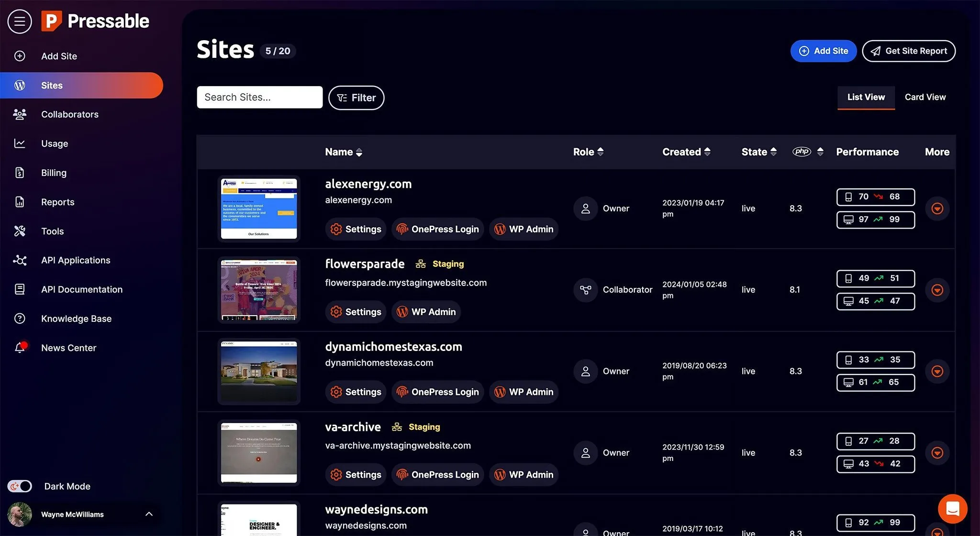The width and height of the screenshot is (980, 536).
Task: Click the Search Sites input field
Action: point(259,98)
